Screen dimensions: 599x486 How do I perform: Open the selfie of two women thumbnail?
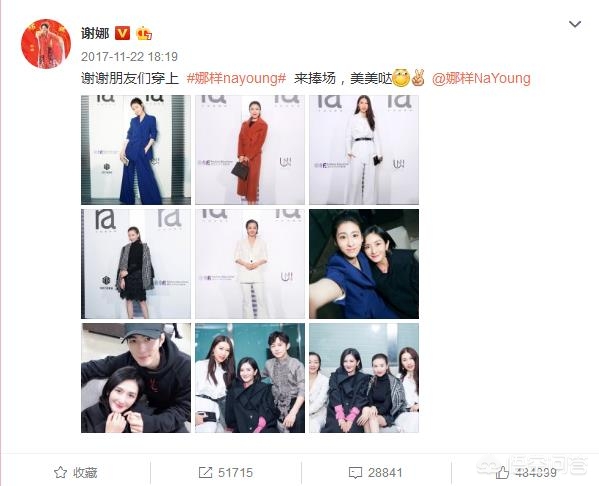coord(364,264)
